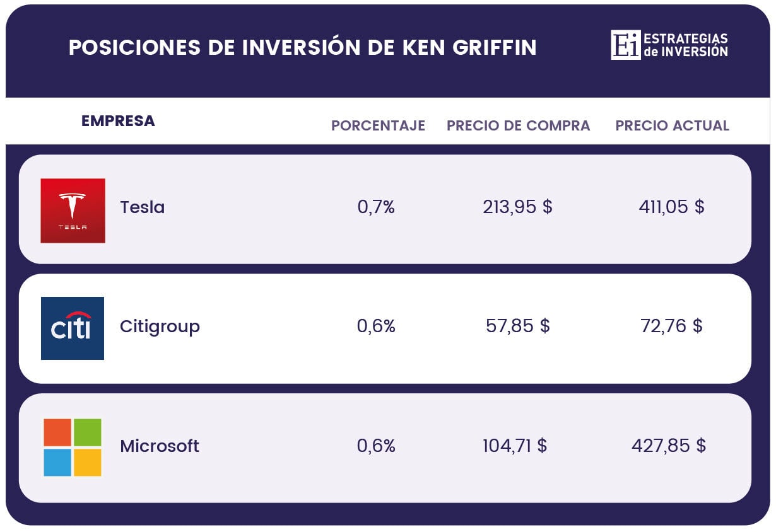Click the PRECIO ACTUAL column header

(x=672, y=125)
